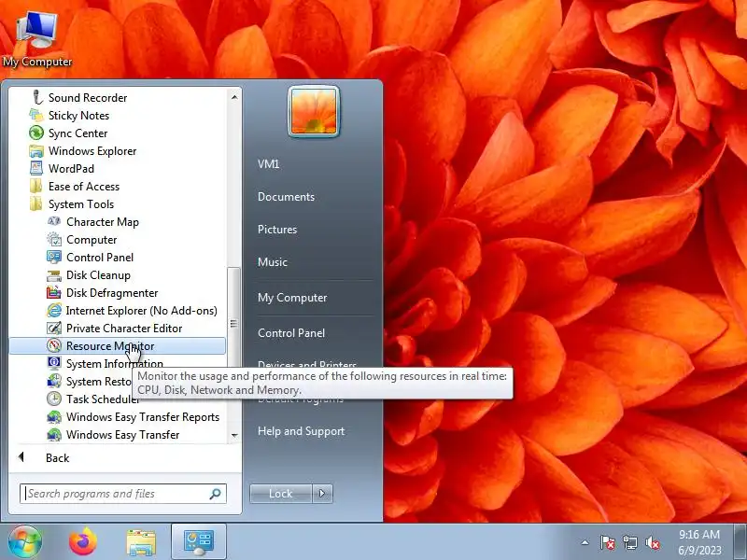The width and height of the screenshot is (747, 560).
Task: Open Sound Recorder microphone icon
Action: click(36, 97)
